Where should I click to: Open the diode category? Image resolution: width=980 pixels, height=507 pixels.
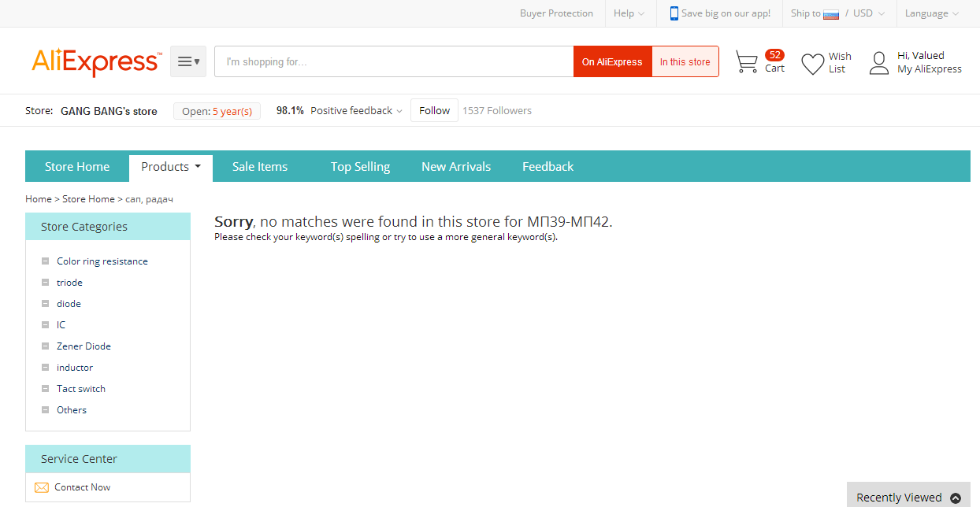(69, 304)
